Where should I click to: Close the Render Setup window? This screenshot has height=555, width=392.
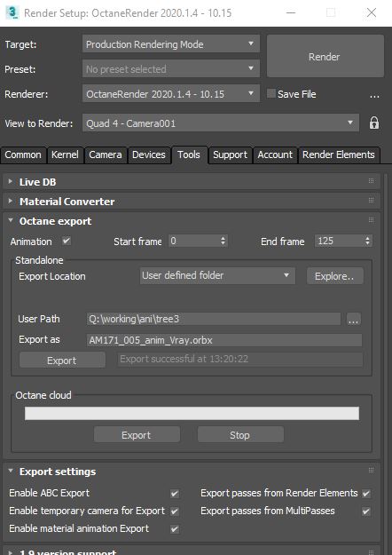point(372,12)
